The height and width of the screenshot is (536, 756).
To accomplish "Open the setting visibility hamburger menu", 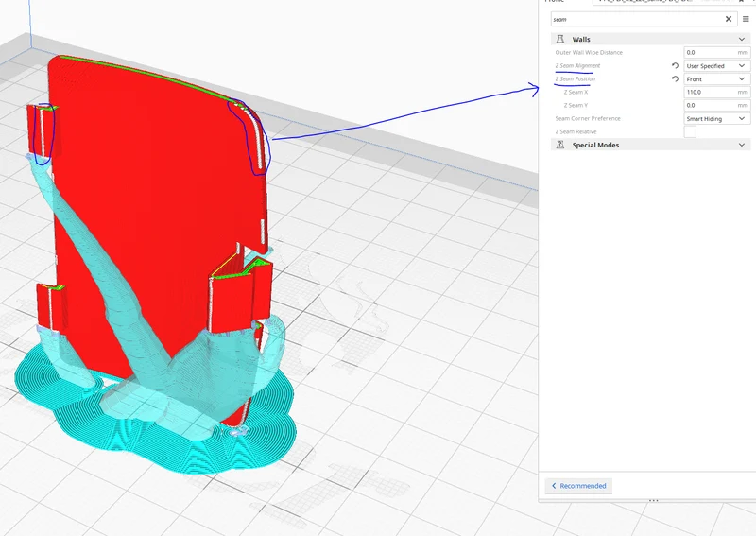I will tap(746, 19).
